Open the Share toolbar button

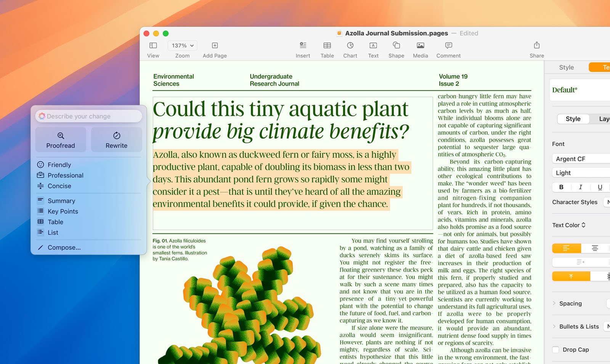(536, 46)
